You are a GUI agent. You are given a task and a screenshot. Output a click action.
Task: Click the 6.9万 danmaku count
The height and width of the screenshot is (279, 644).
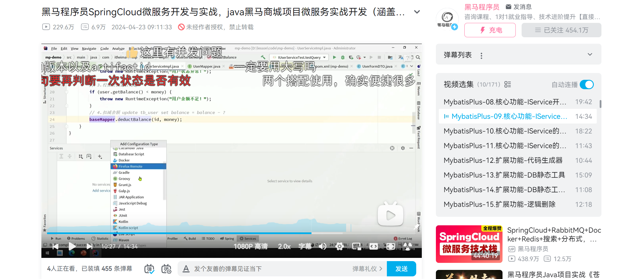click(93, 27)
